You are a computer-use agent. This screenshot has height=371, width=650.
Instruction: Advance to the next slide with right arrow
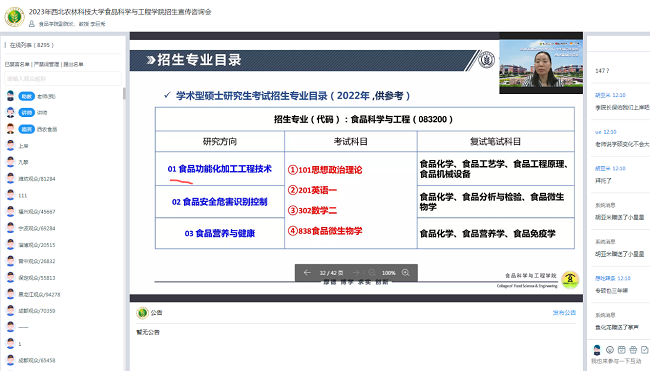[356, 273]
